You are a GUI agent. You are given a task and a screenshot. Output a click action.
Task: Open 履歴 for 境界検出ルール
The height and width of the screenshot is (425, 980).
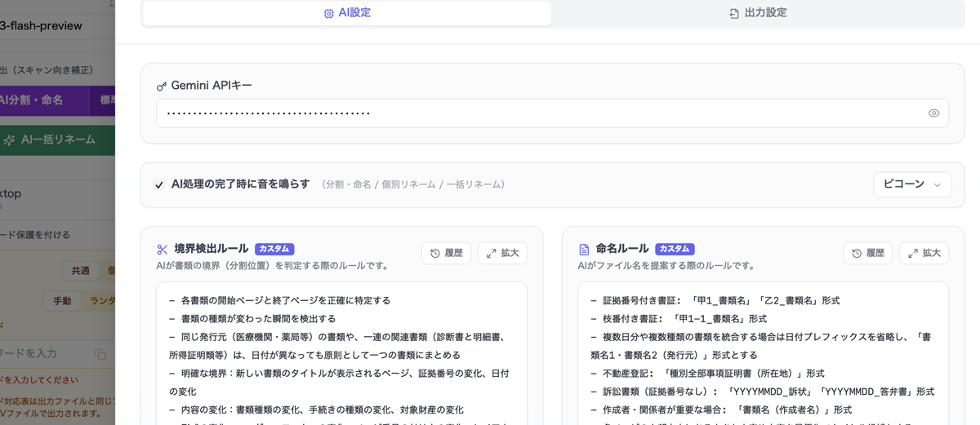(x=447, y=253)
